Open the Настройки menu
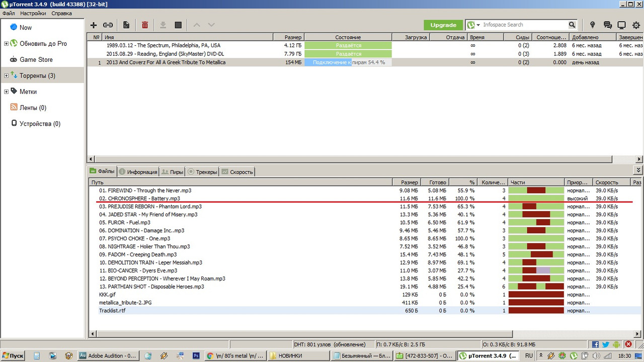The height and width of the screenshot is (362, 644). [x=33, y=13]
